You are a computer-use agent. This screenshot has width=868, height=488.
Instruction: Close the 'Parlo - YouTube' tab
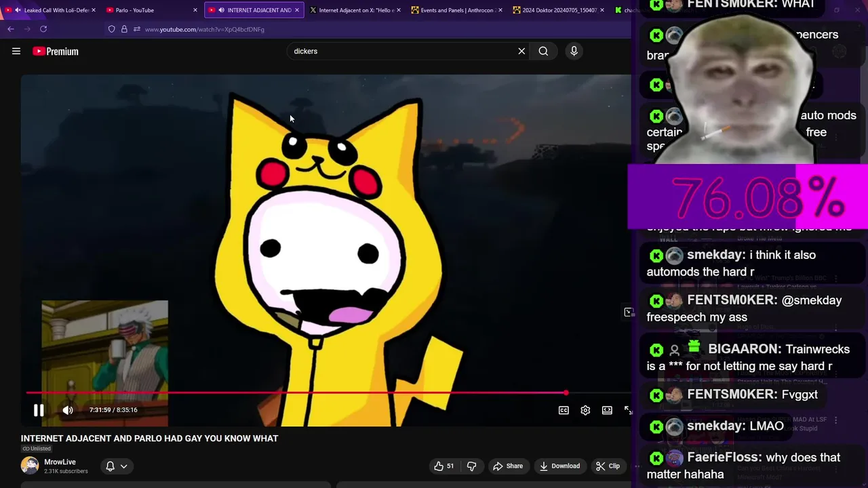(195, 10)
